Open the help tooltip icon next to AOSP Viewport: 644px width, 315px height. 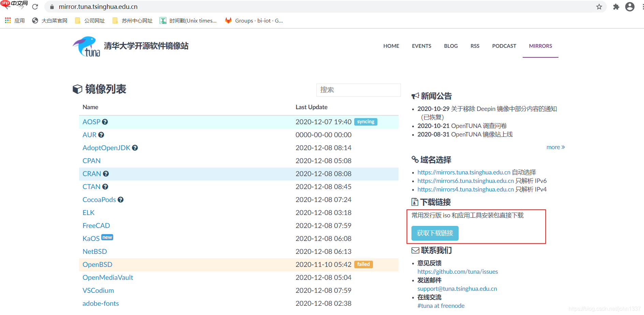pos(105,121)
